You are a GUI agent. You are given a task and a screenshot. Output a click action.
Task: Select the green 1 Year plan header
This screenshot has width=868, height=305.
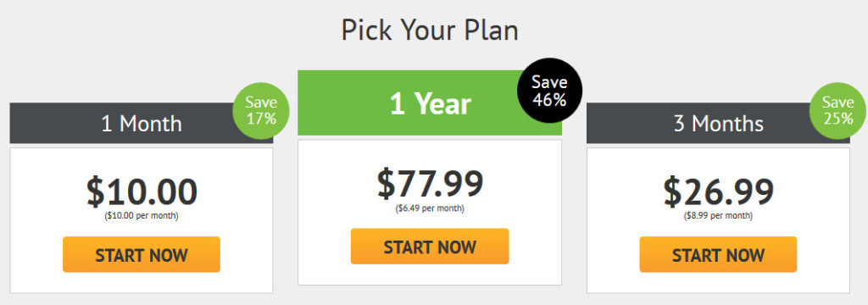(430, 103)
